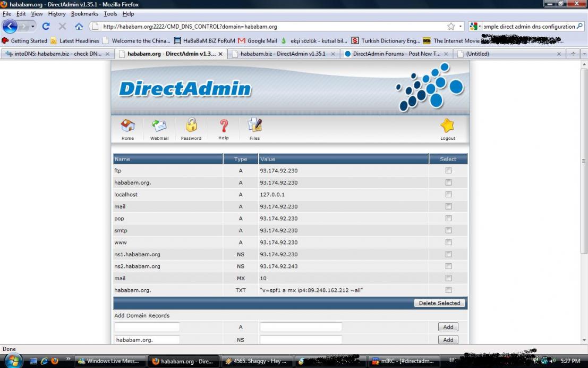Screen dimensions: 588x368
Task: Click the Delete Selected button
Action: pos(439,303)
